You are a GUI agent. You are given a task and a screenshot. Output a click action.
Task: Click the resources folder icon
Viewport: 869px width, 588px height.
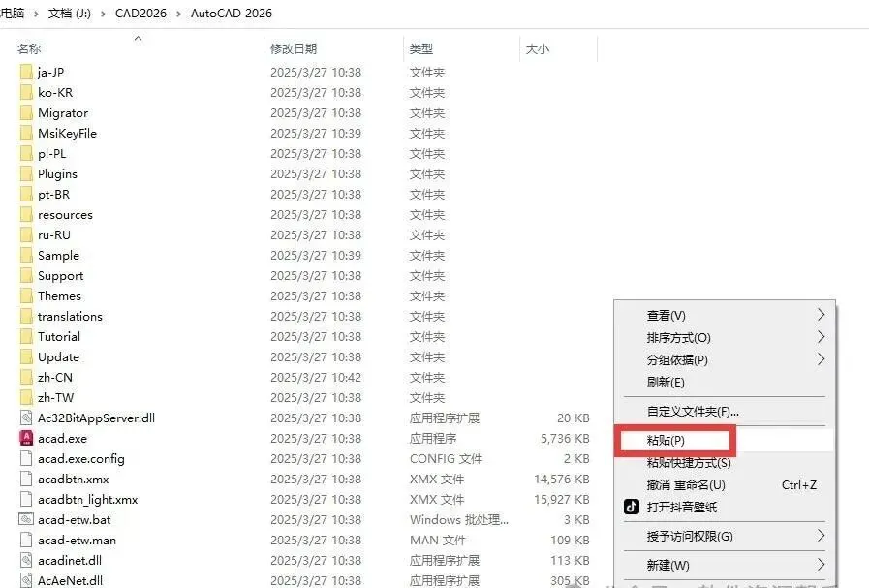(x=26, y=214)
